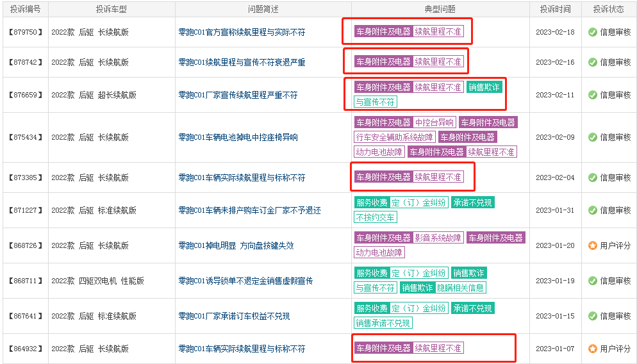Click the 典型问题 column header
The width and height of the screenshot is (637, 364).
(x=440, y=9)
